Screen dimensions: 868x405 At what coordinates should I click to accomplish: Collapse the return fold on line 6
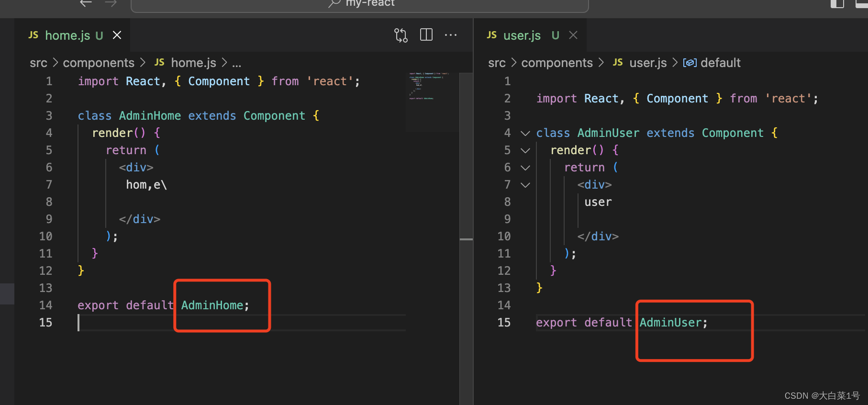[x=525, y=168]
